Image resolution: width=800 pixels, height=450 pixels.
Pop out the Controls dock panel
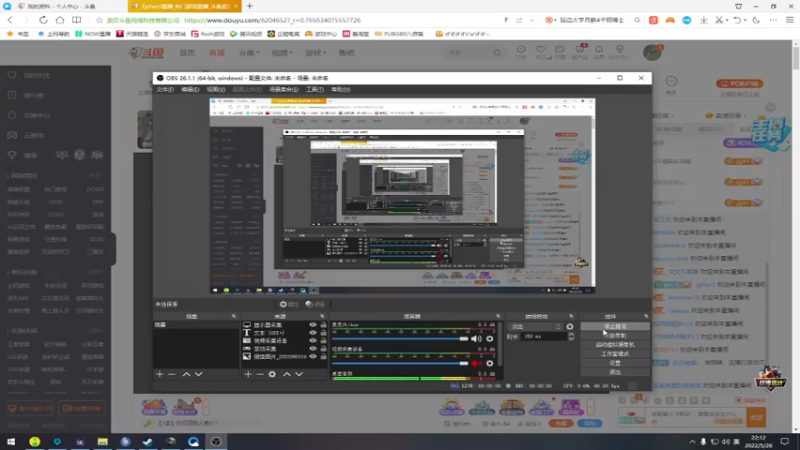[x=645, y=316]
